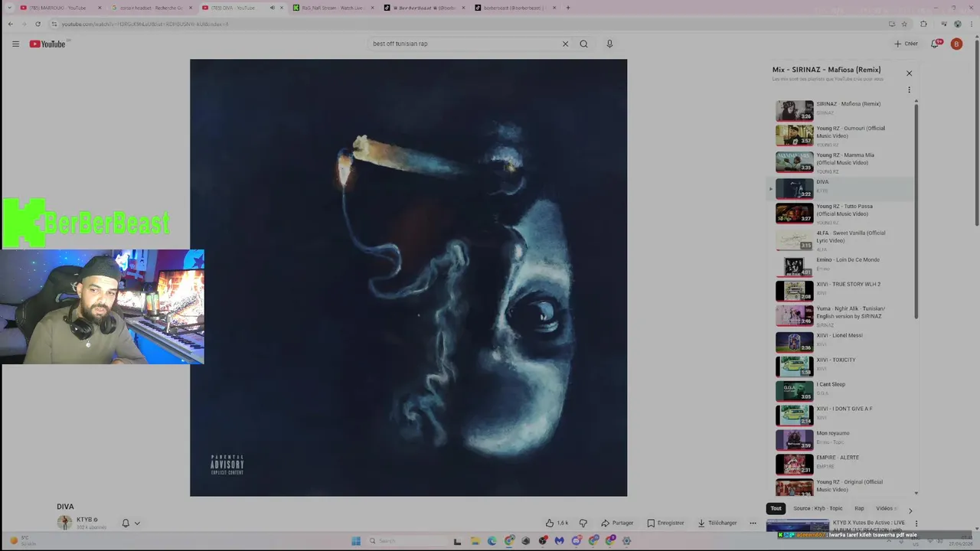Image resolution: width=980 pixels, height=551 pixels.
Task: Open KTYB X Yutes Be Active recommended video
Action: coord(835,526)
